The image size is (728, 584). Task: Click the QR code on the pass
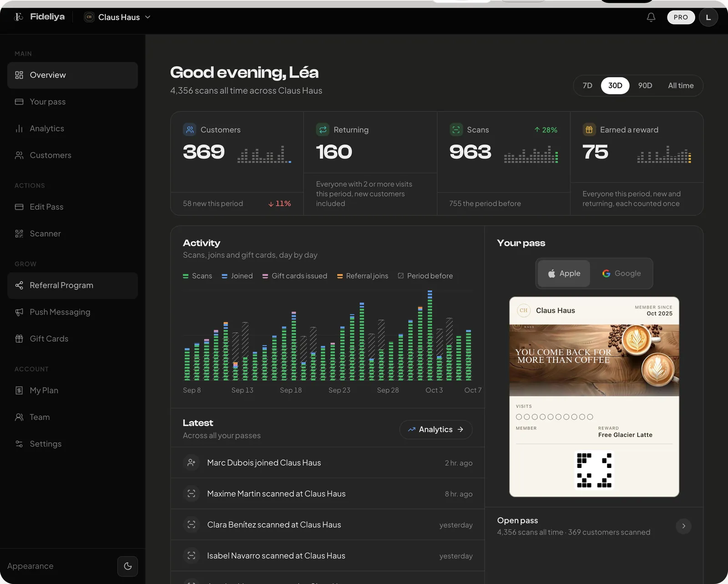(594, 470)
